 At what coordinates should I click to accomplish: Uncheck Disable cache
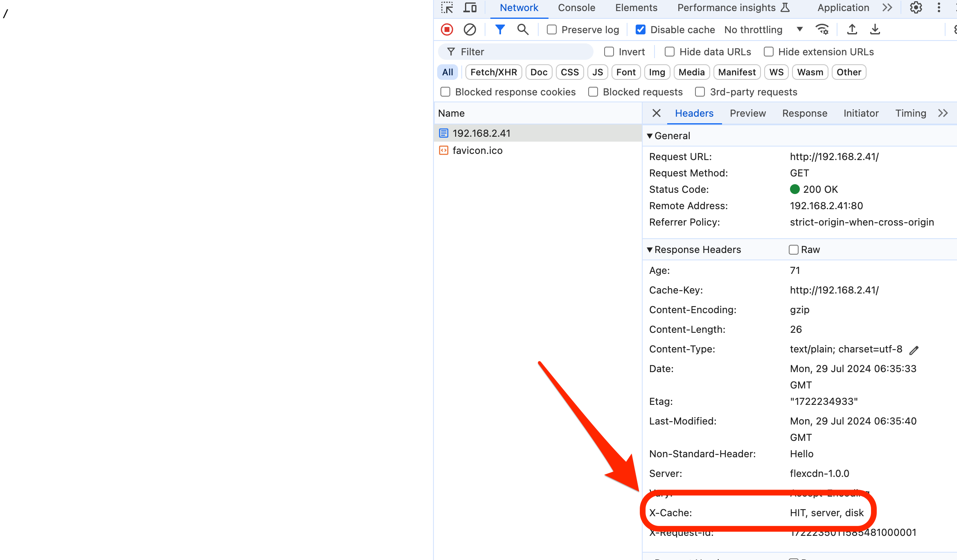(x=641, y=30)
